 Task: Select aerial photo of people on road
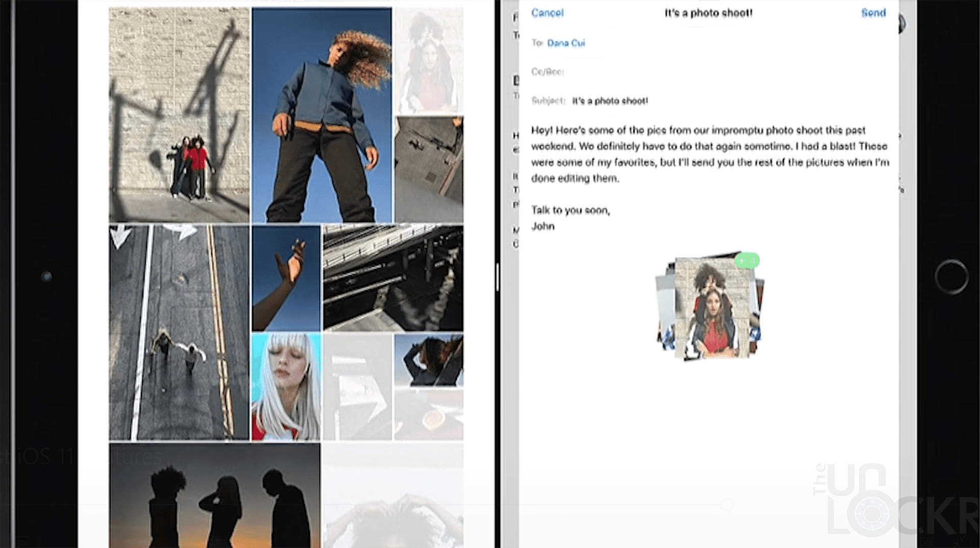click(179, 332)
